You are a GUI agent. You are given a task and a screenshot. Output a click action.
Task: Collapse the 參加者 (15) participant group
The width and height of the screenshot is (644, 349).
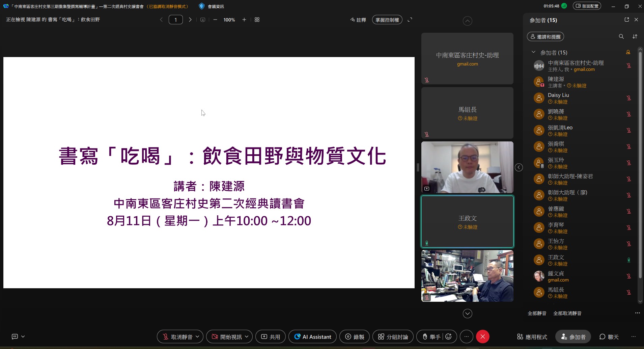[x=533, y=52]
